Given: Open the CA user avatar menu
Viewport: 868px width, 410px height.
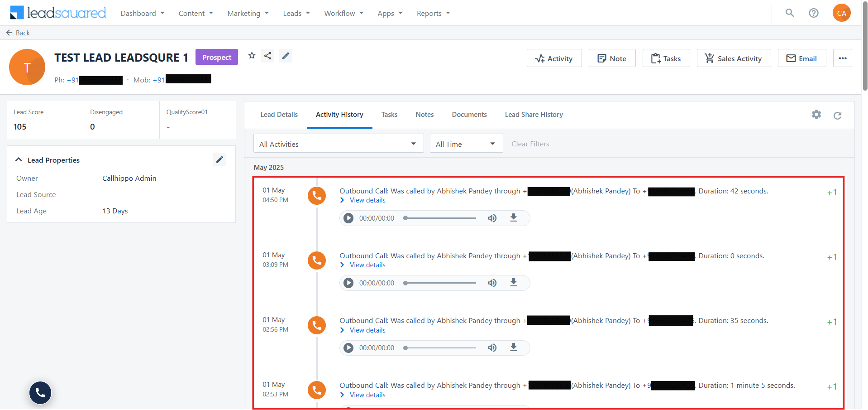Looking at the screenshot, I should (842, 13).
